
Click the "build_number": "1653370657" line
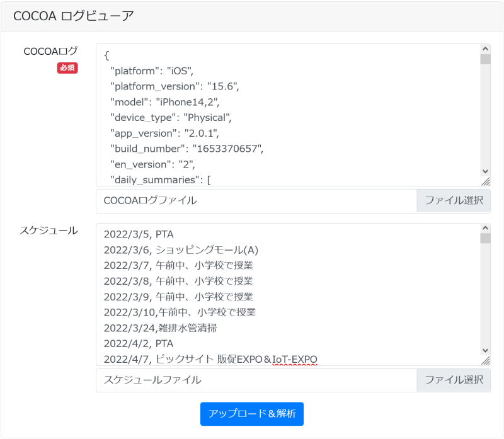186,149
